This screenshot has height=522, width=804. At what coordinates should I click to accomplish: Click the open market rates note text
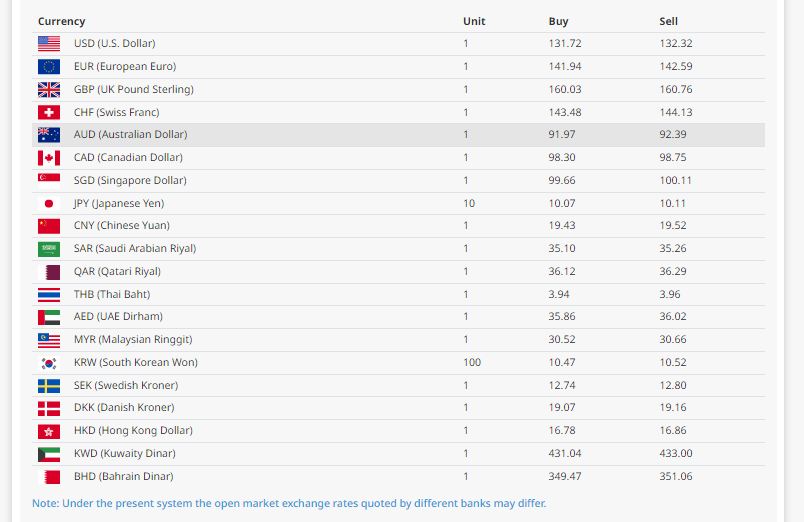pyautogui.click(x=289, y=503)
